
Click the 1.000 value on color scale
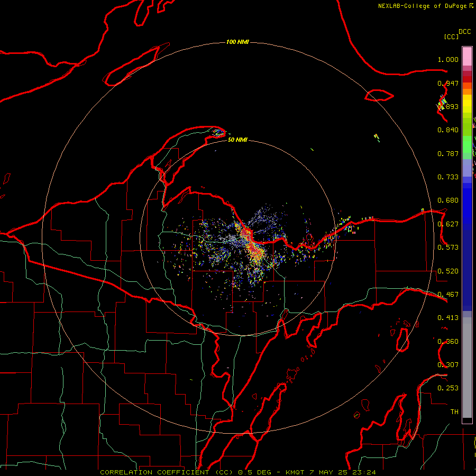coord(448,59)
